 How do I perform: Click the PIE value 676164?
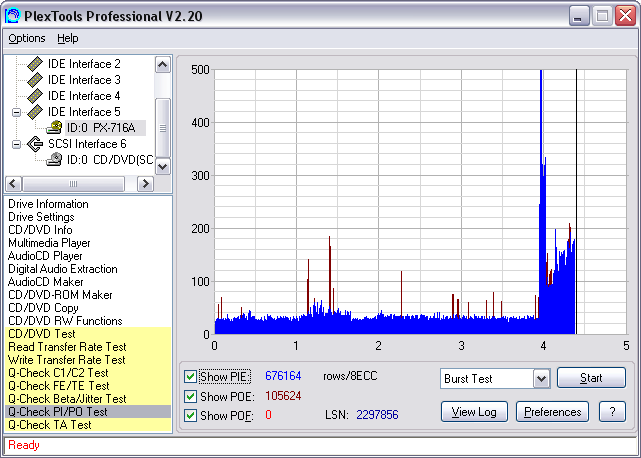click(x=283, y=376)
